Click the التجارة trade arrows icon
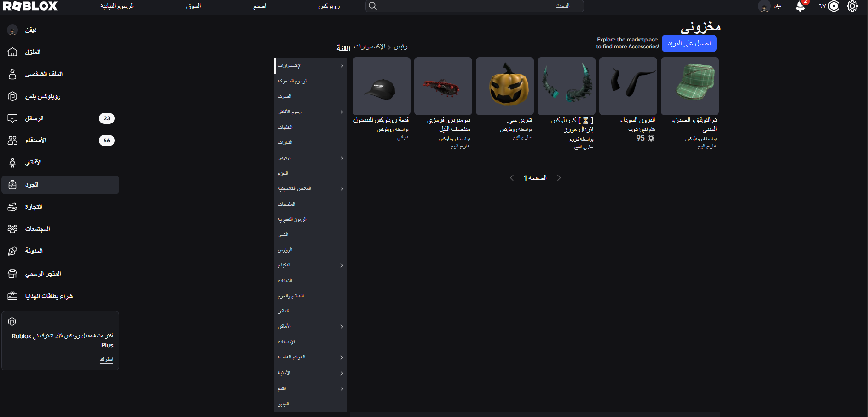 (x=12, y=207)
